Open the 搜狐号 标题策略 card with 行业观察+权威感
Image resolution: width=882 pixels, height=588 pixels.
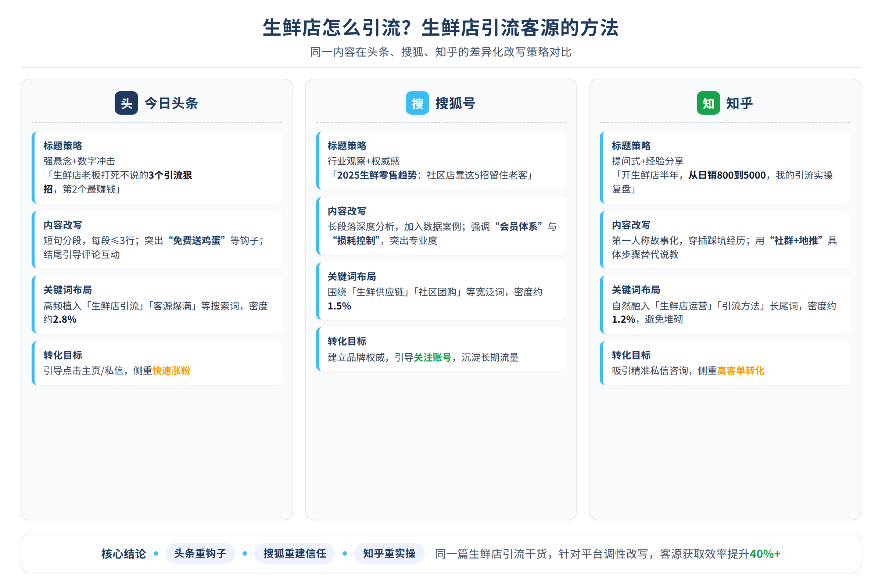pyautogui.click(x=441, y=161)
